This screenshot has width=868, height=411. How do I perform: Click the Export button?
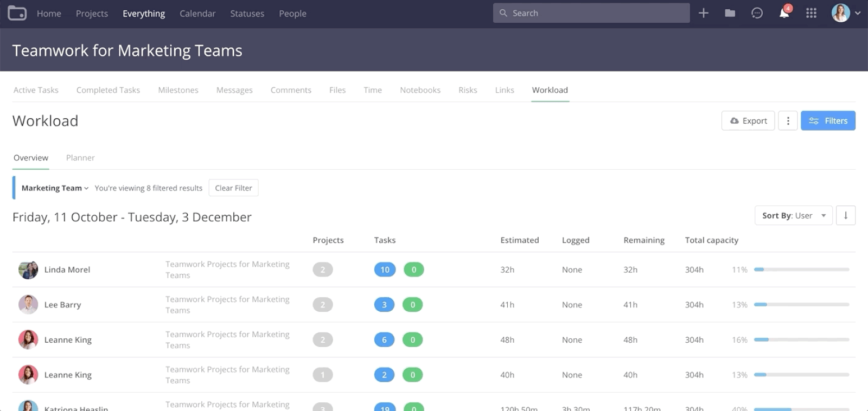(748, 121)
